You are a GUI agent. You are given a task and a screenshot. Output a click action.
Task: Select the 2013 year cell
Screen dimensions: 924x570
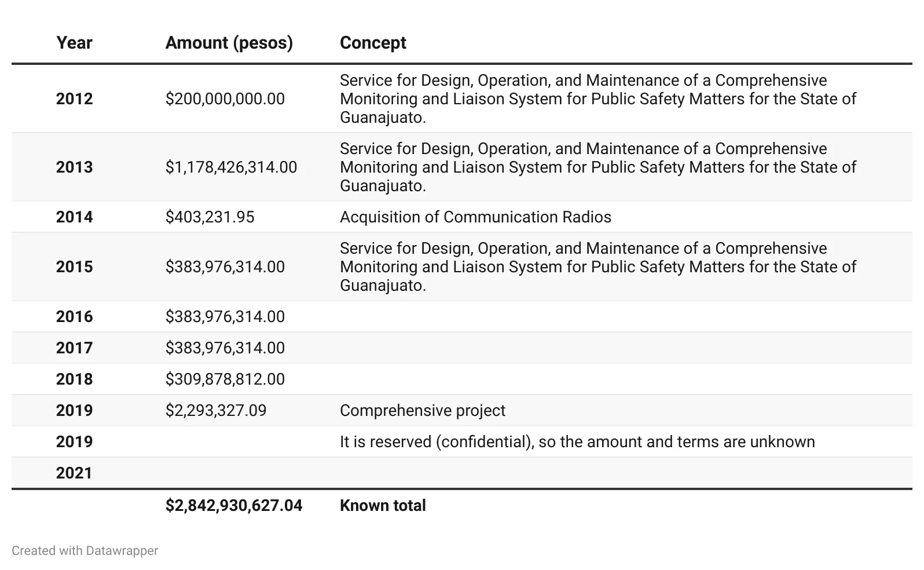tap(74, 167)
